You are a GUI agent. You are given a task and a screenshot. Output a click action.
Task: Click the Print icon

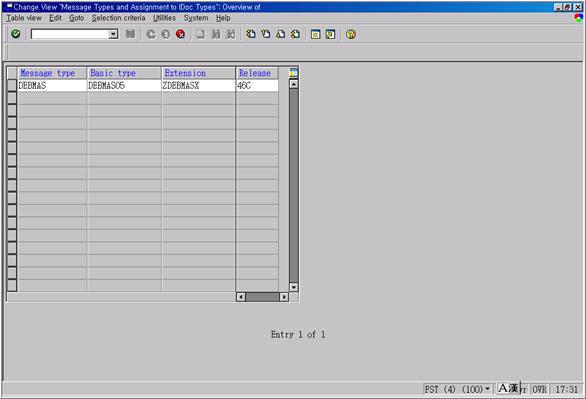click(x=201, y=34)
